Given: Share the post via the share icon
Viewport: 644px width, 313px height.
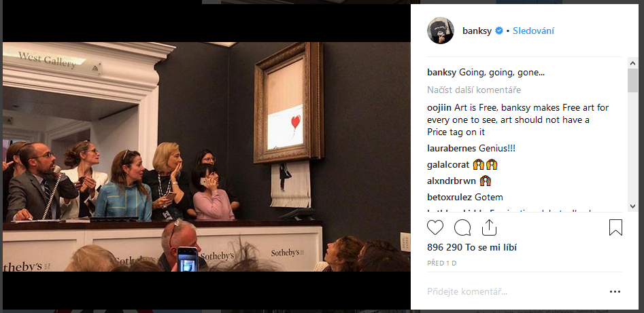Looking at the screenshot, I should point(489,227).
